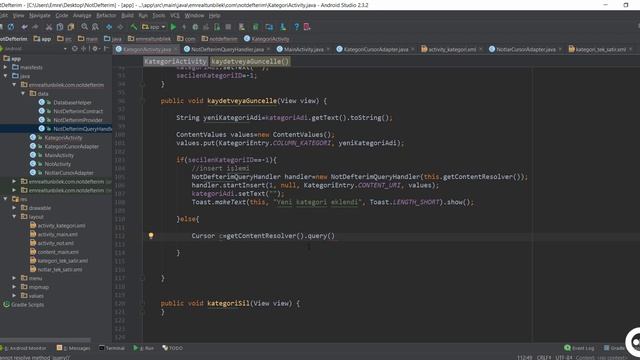Collapse the res folder
This screenshot has height=360, width=640.
click(6, 199)
